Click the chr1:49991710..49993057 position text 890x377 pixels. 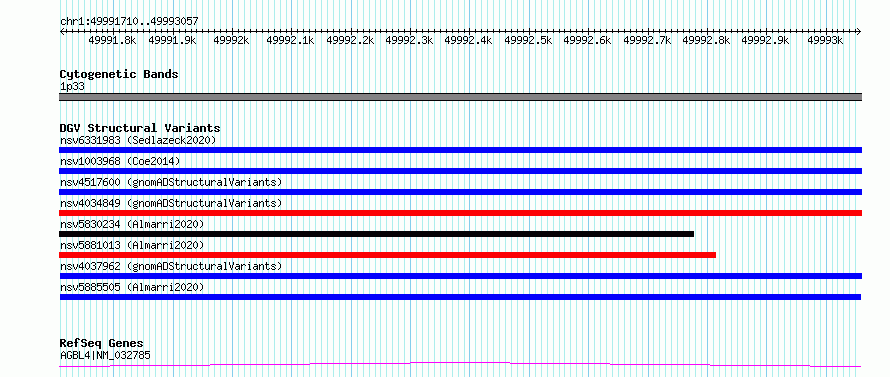pyautogui.click(x=129, y=21)
